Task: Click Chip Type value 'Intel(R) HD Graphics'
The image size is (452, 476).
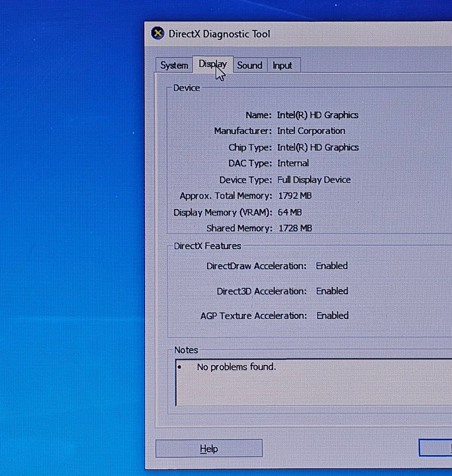Action: tap(318, 147)
